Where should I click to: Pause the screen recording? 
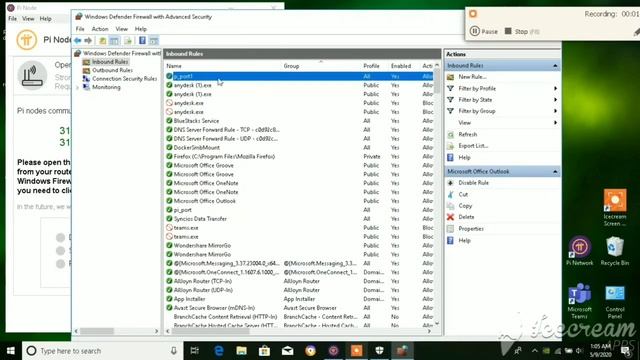pyautogui.click(x=484, y=31)
